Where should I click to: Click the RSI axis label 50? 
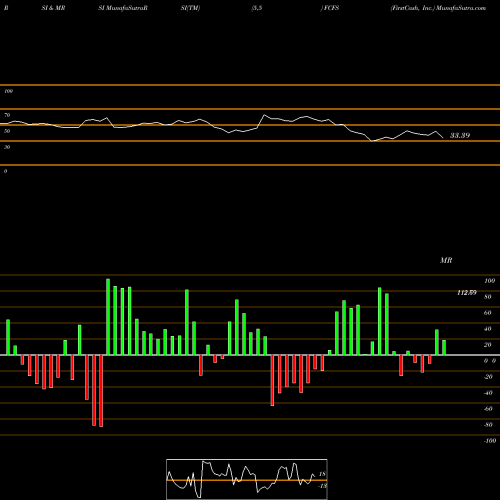tap(7, 131)
